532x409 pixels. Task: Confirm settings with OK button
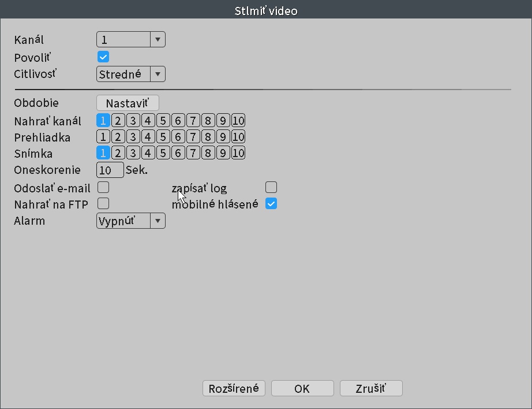coord(302,388)
